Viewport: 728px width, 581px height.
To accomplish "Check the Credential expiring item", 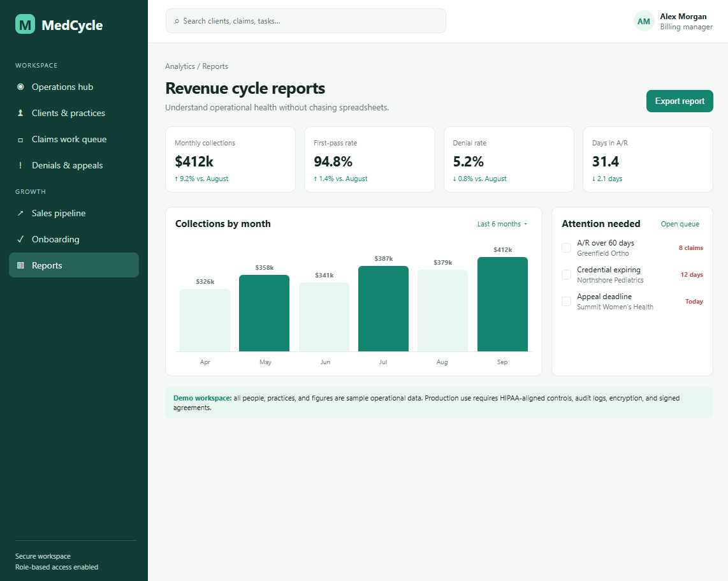I will [567, 274].
